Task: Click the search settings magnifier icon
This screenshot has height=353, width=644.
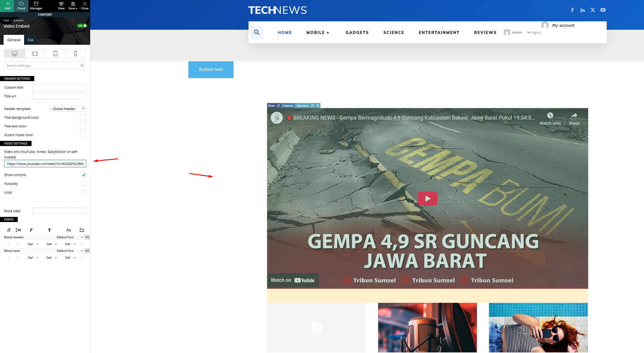Action: (x=82, y=65)
